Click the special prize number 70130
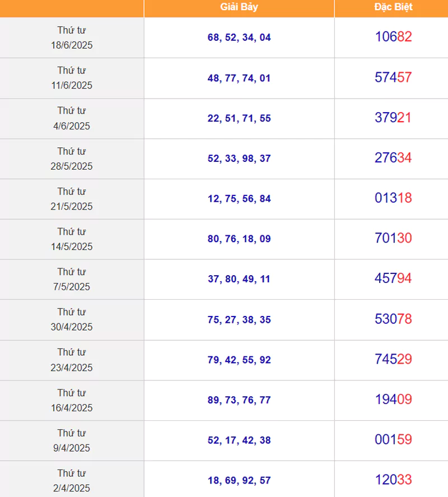This screenshot has height=497, width=448. pos(393,238)
